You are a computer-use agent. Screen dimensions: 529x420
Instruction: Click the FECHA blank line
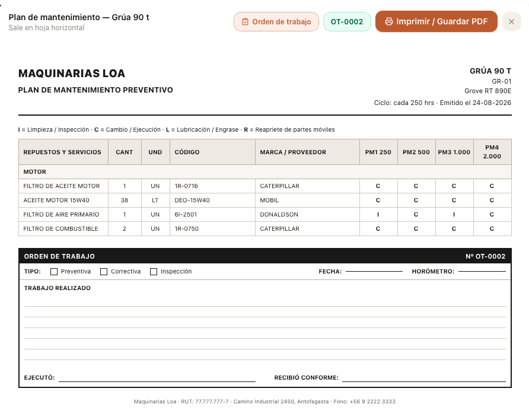pos(374,271)
